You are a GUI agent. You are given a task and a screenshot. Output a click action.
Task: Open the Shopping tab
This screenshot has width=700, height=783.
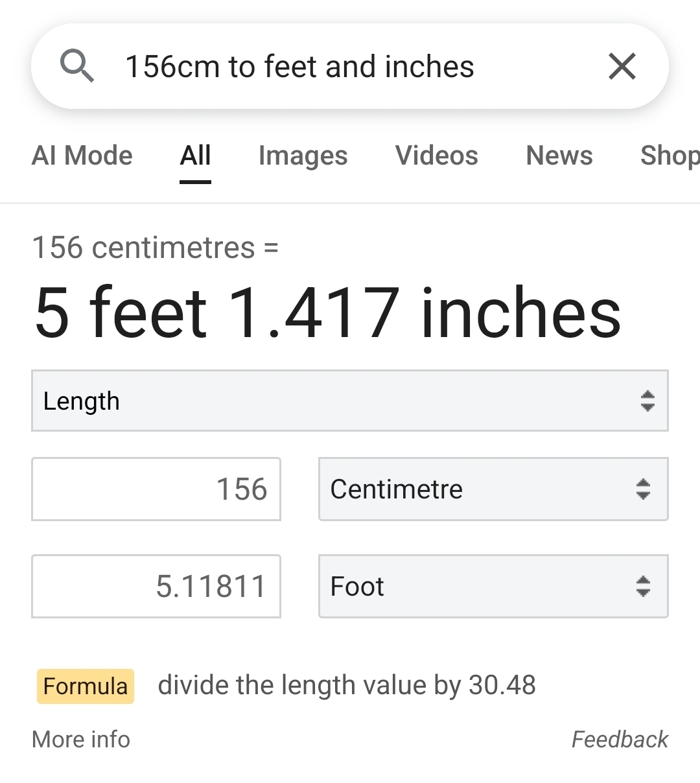670,156
